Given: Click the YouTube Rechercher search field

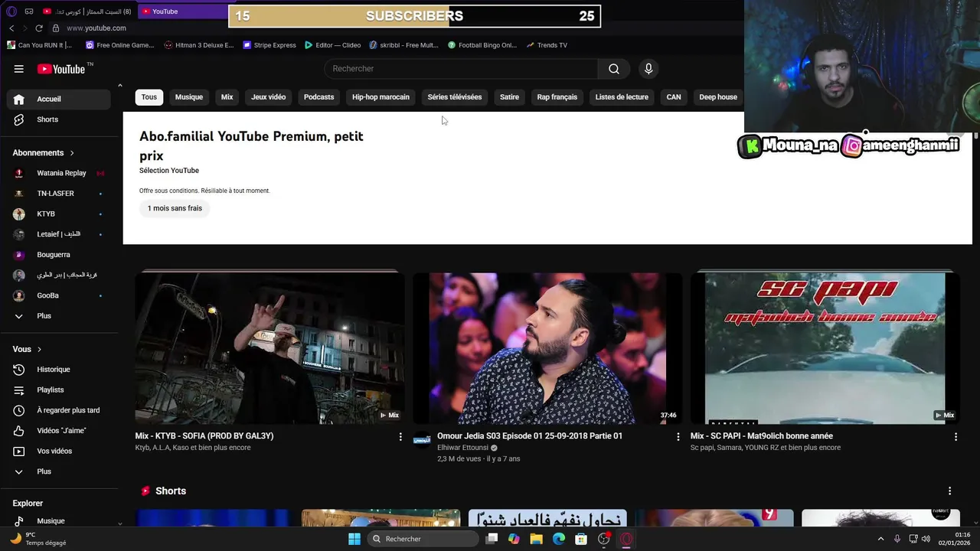Looking at the screenshot, I should pos(461,69).
